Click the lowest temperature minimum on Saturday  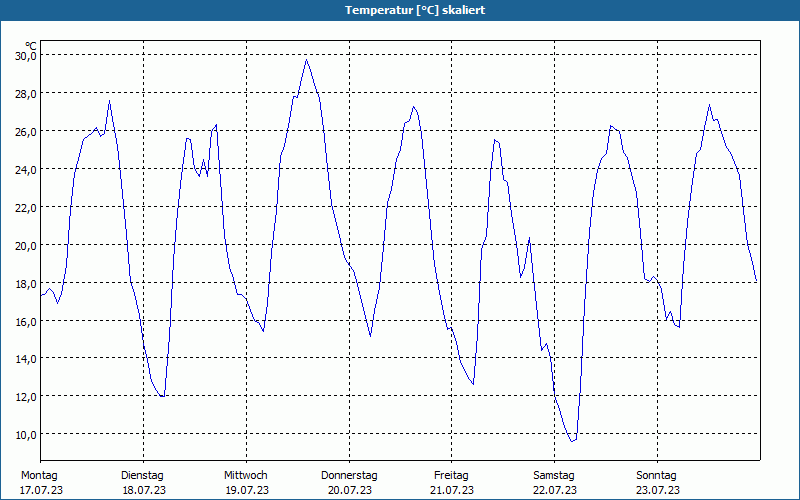572,441
